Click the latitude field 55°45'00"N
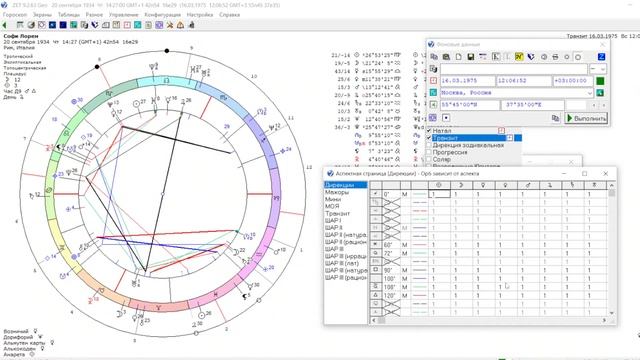This screenshot has height=360, width=640. (x=469, y=105)
